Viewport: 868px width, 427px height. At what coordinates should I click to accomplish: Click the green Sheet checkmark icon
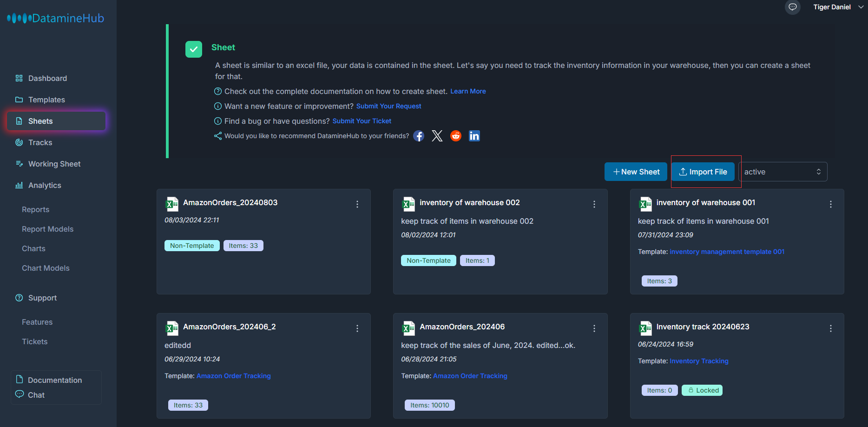[194, 49]
